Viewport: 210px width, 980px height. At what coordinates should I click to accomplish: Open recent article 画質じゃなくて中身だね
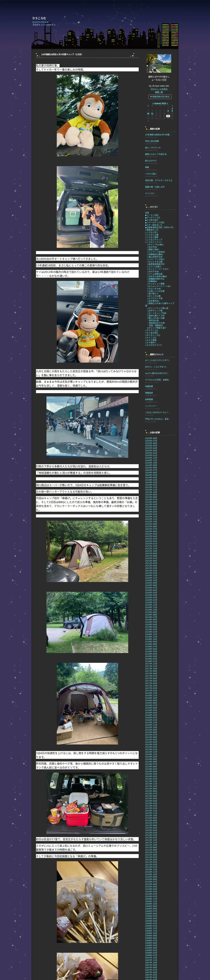pyautogui.click(x=156, y=154)
